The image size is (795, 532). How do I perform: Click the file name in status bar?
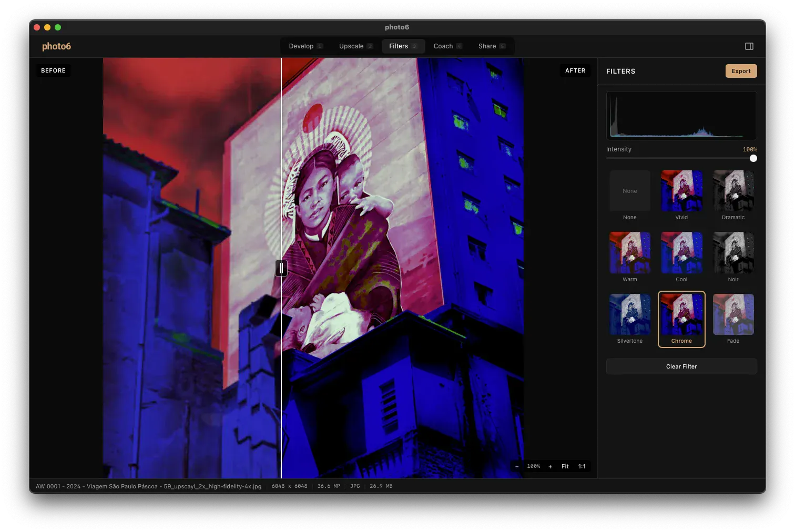[148, 486]
